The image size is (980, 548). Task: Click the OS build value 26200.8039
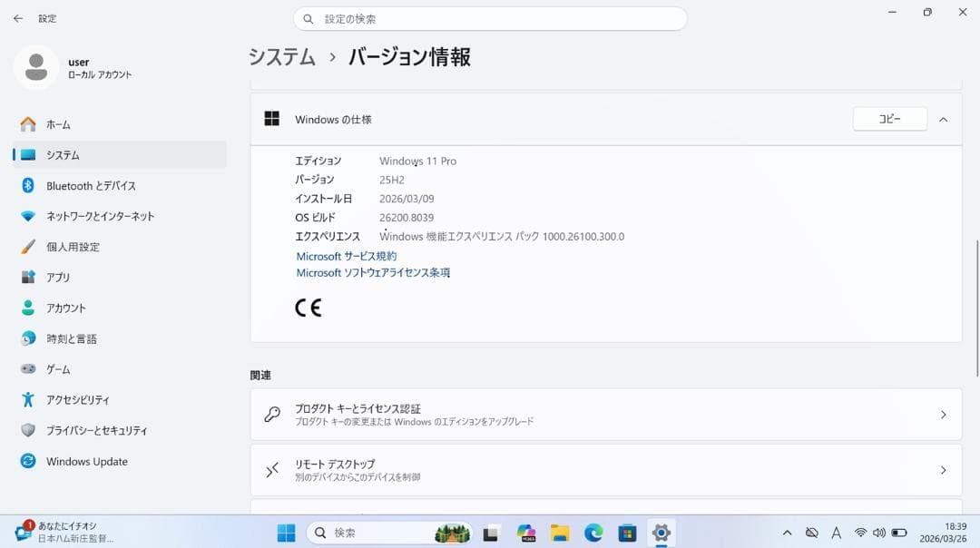pos(407,218)
